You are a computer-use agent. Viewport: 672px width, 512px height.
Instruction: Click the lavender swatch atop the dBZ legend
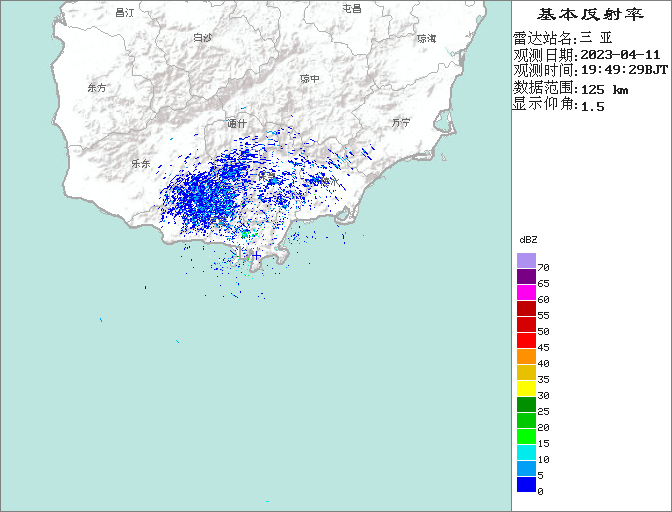click(x=526, y=260)
